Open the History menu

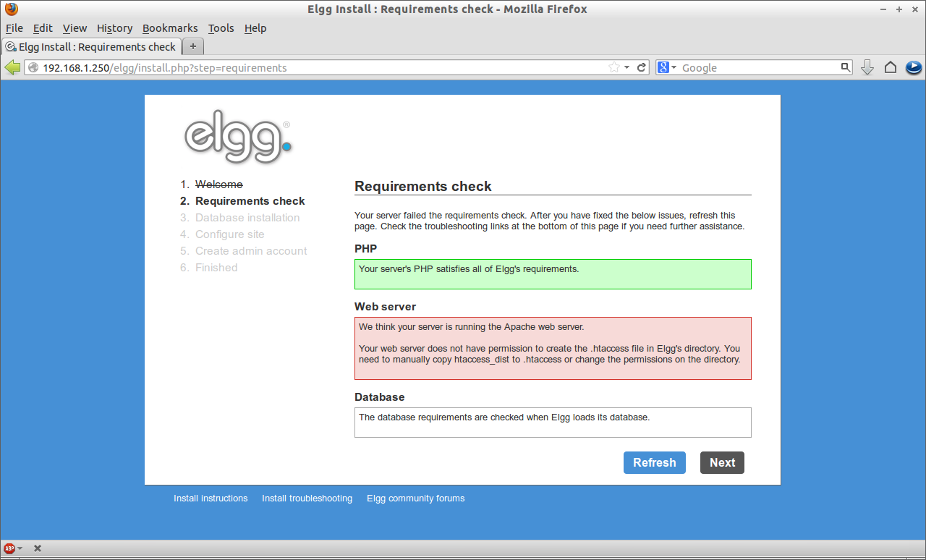[114, 28]
